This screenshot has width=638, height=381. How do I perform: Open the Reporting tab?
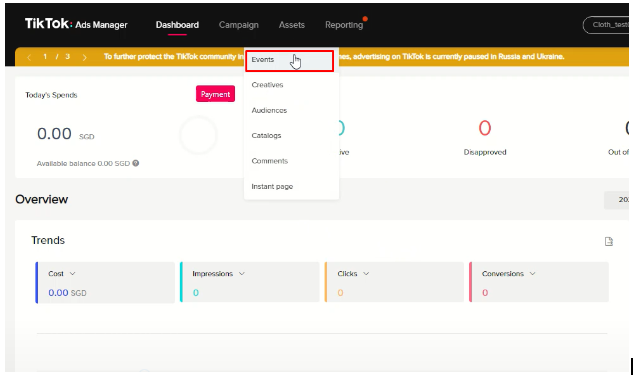(344, 25)
